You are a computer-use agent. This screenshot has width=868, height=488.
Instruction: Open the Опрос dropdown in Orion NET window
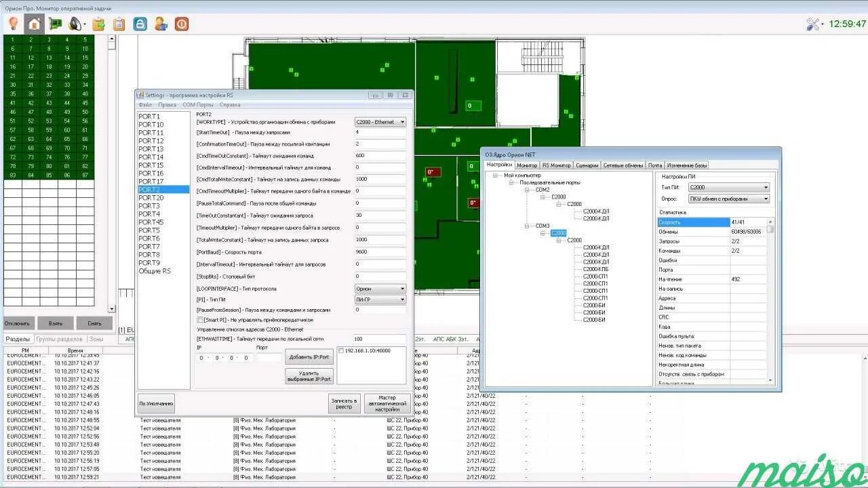[x=728, y=199]
